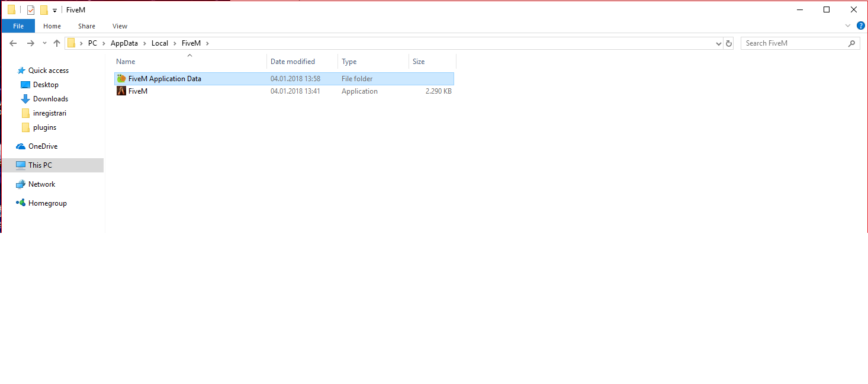Click the "File folder" type cell
This screenshot has height=384, width=868.
(x=357, y=79)
